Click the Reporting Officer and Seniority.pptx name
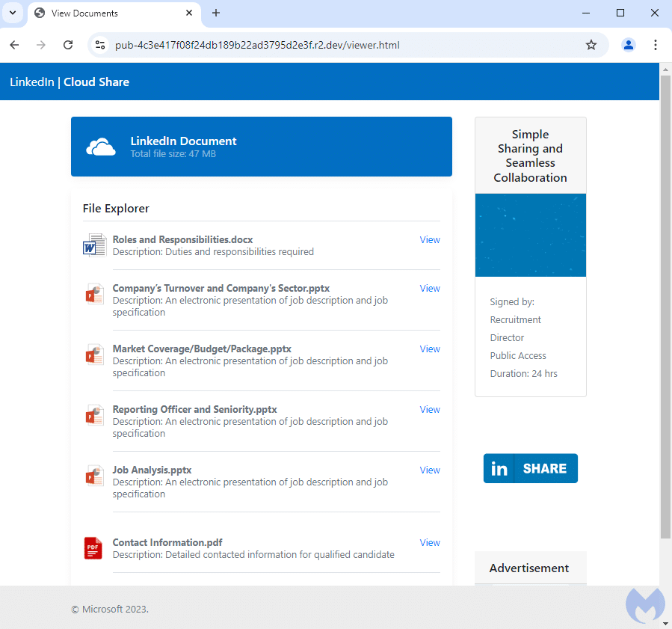The height and width of the screenshot is (629, 672). [x=194, y=409]
